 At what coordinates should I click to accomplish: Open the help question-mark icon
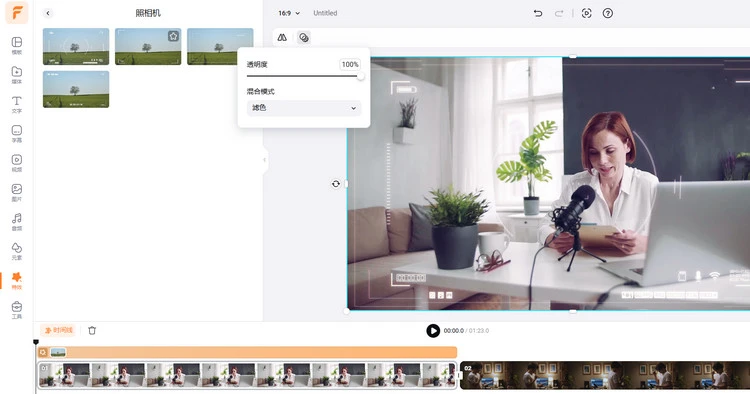pyautogui.click(x=607, y=13)
